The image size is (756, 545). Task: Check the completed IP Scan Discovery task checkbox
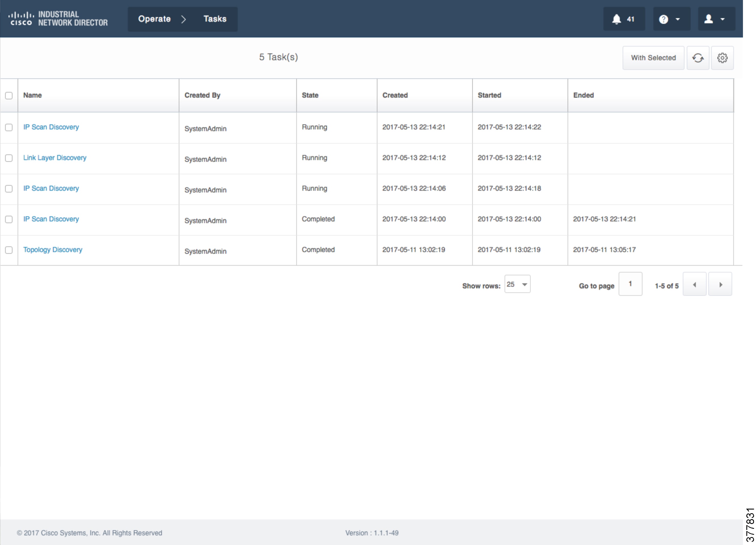pyautogui.click(x=9, y=219)
